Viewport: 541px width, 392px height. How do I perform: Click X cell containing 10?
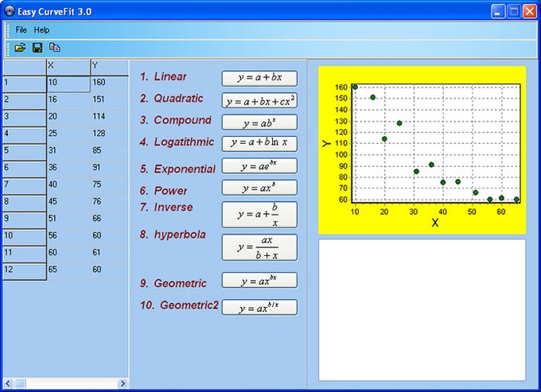point(68,84)
